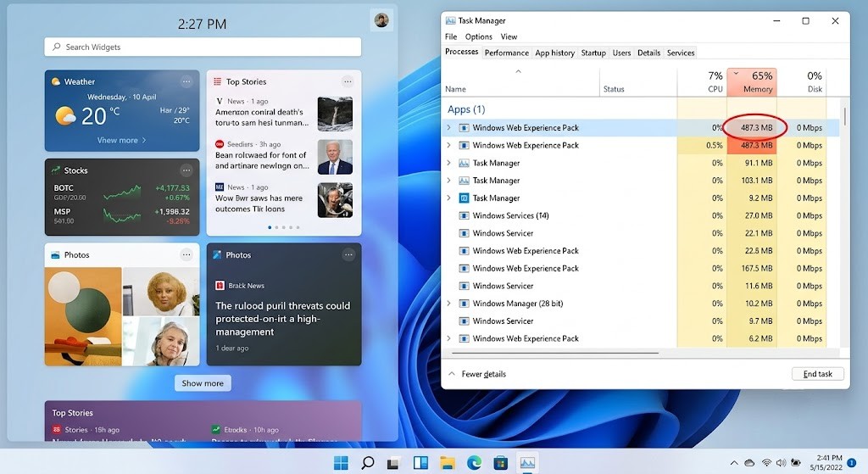Sort processes by the Memory column
868x474 pixels.
pyautogui.click(x=752, y=81)
